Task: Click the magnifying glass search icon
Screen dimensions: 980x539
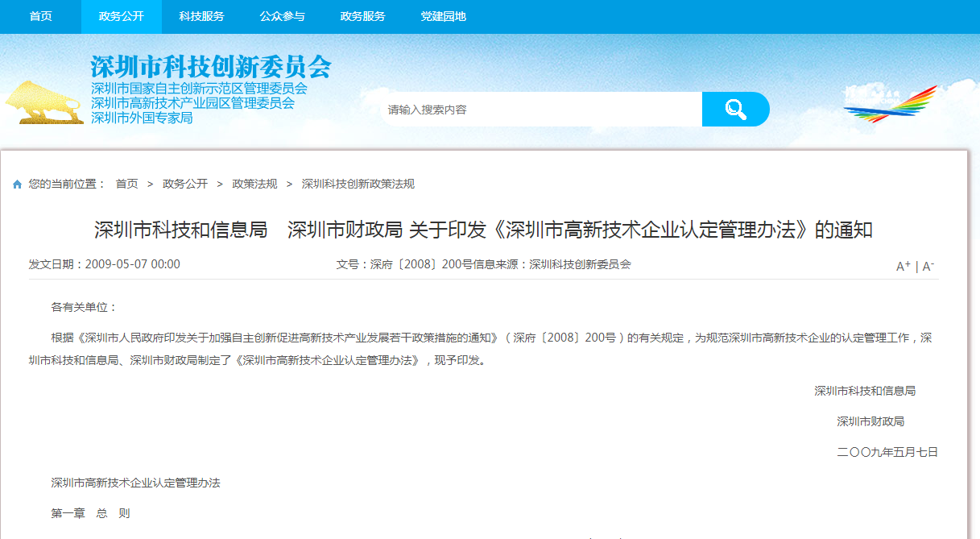Action: [734, 108]
